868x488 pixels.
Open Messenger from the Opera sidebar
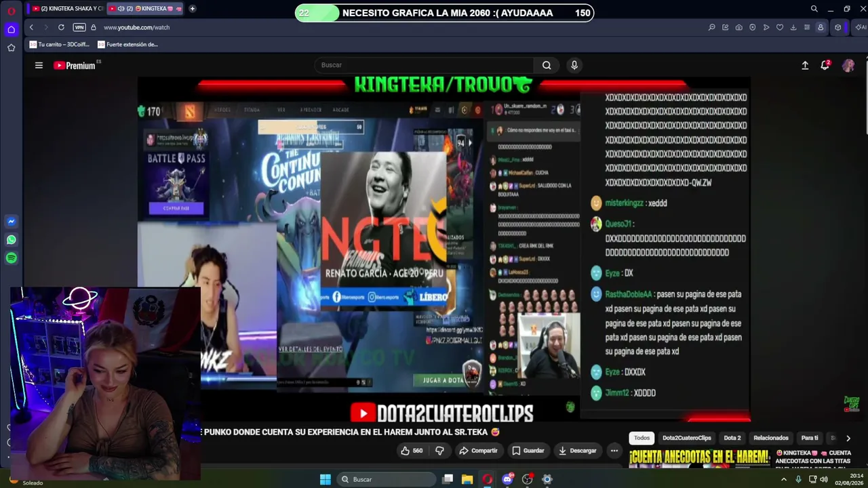12,222
